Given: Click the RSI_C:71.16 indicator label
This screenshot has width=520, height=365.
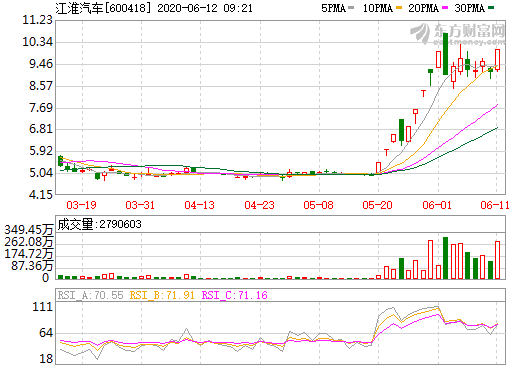Looking at the screenshot, I should 234,295.
